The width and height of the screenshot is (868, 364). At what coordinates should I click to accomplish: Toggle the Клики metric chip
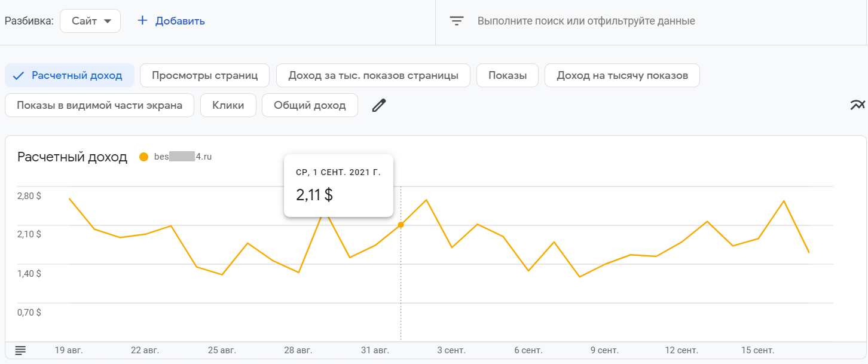pos(228,106)
